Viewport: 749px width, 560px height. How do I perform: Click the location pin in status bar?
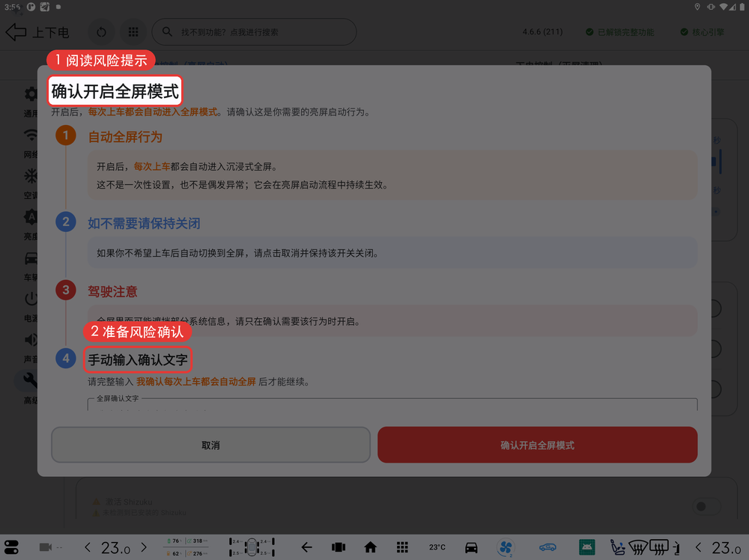(x=697, y=7)
